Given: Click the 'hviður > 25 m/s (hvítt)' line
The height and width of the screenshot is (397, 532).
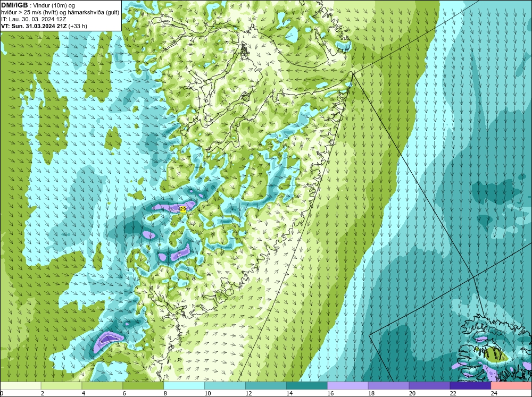Looking at the screenshot, I should tap(29, 13).
